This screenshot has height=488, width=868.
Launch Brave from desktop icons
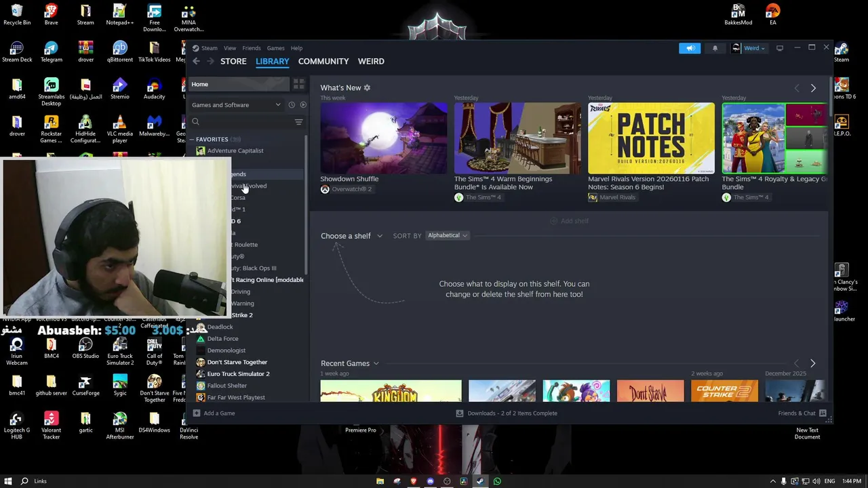point(51,14)
